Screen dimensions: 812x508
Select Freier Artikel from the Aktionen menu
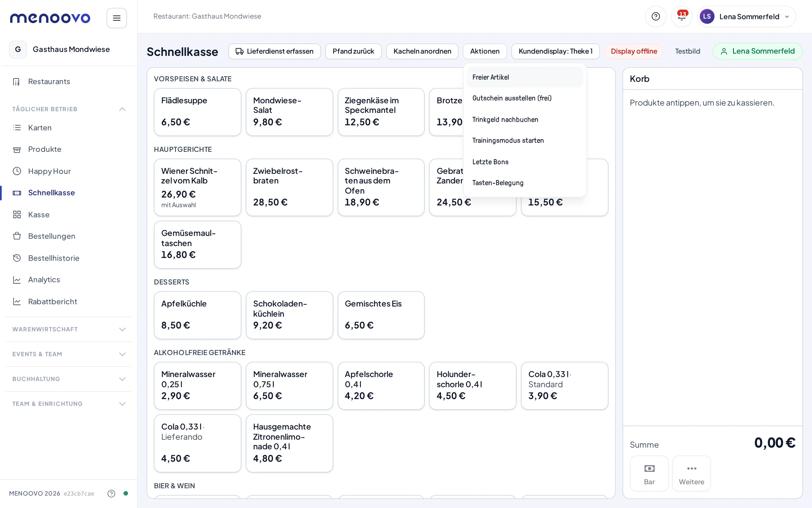click(524, 77)
